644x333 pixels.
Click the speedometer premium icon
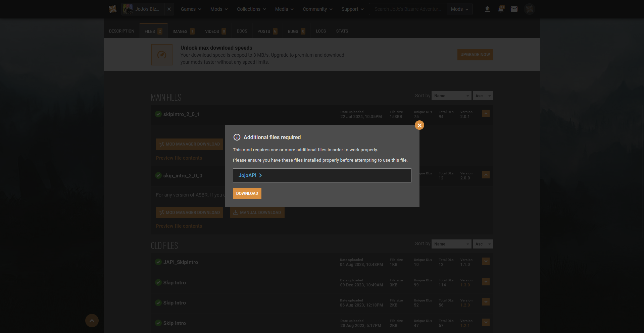[162, 55]
